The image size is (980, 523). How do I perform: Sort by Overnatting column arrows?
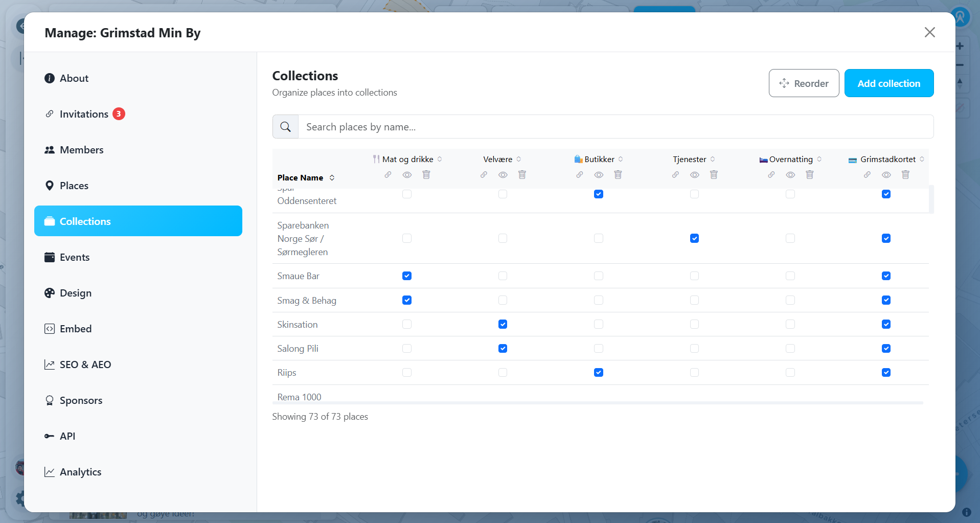[x=819, y=159]
